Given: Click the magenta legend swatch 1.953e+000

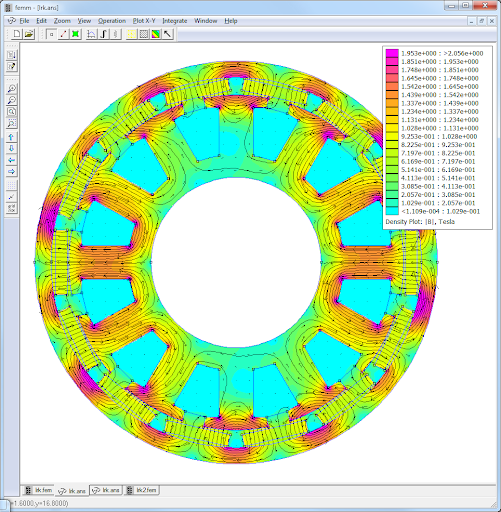Looking at the screenshot, I should pyautogui.click(x=392, y=53).
